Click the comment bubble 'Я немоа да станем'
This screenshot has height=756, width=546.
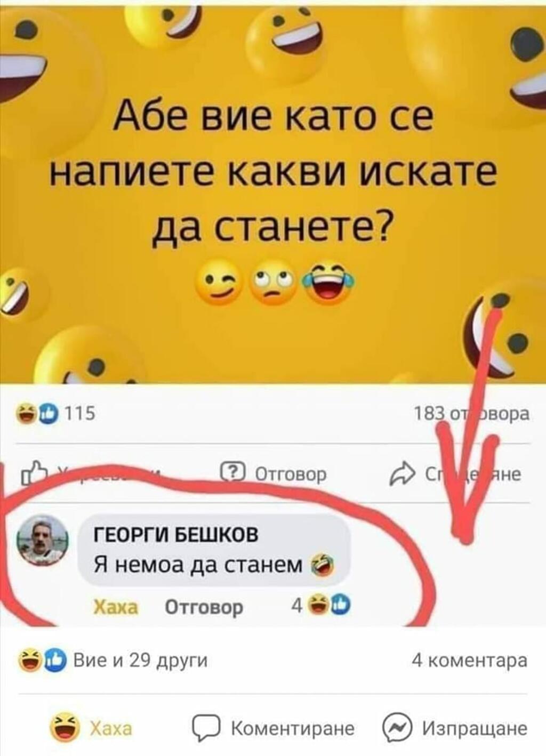(214, 551)
